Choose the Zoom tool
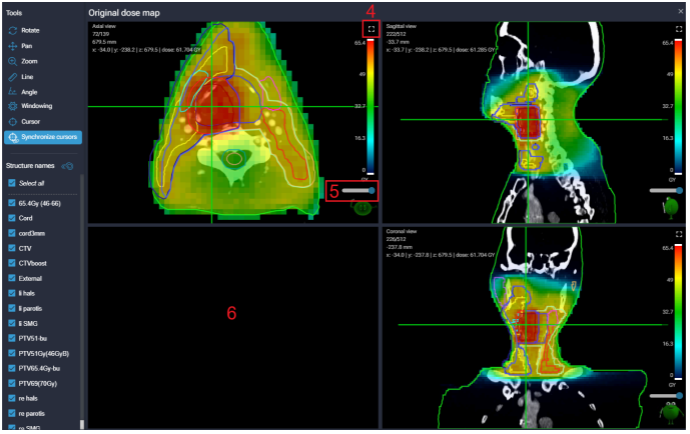The image size is (690, 434). click(x=28, y=61)
